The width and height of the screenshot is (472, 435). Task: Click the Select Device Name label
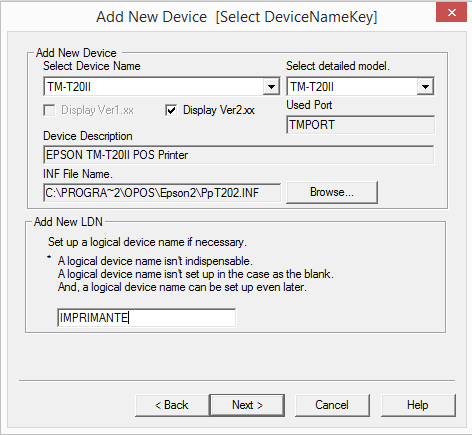pos(92,66)
